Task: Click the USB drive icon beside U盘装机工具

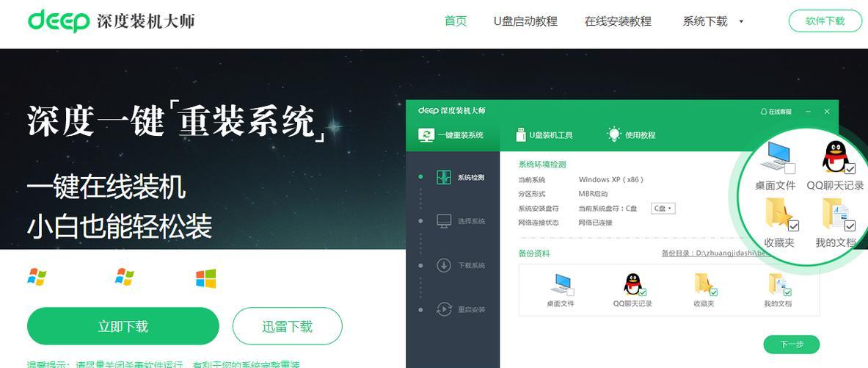Action: click(x=520, y=134)
